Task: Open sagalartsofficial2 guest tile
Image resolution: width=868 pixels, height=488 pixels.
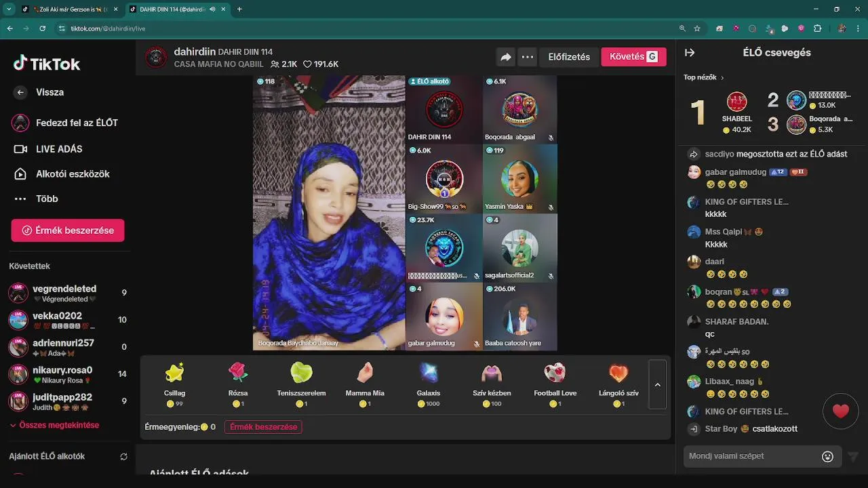Action: coord(520,248)
